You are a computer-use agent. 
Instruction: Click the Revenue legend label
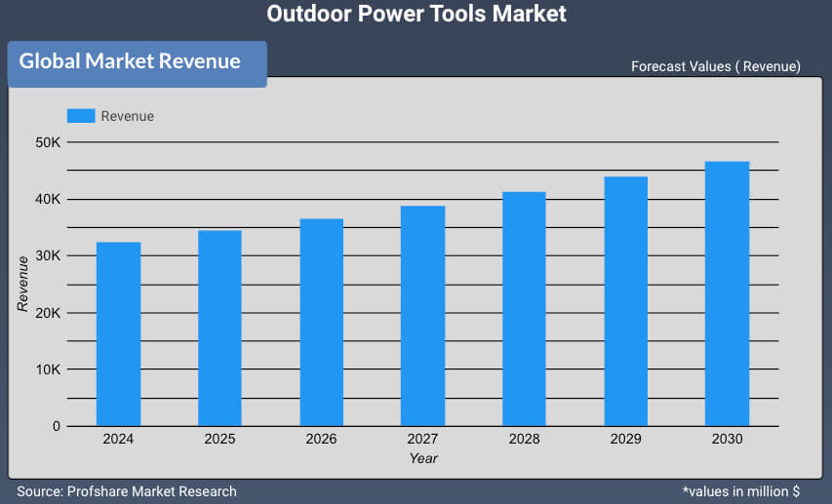coord(128,116)
